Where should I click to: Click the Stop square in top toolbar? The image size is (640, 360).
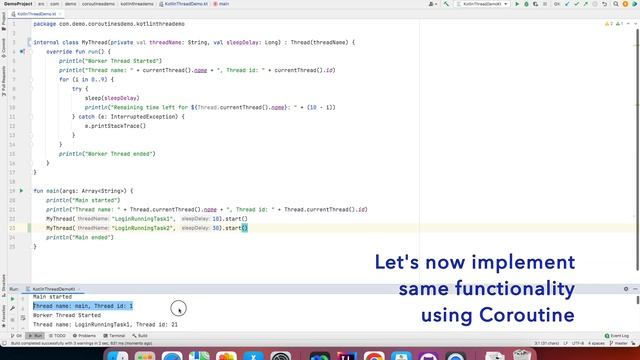(x=545, y=4)
